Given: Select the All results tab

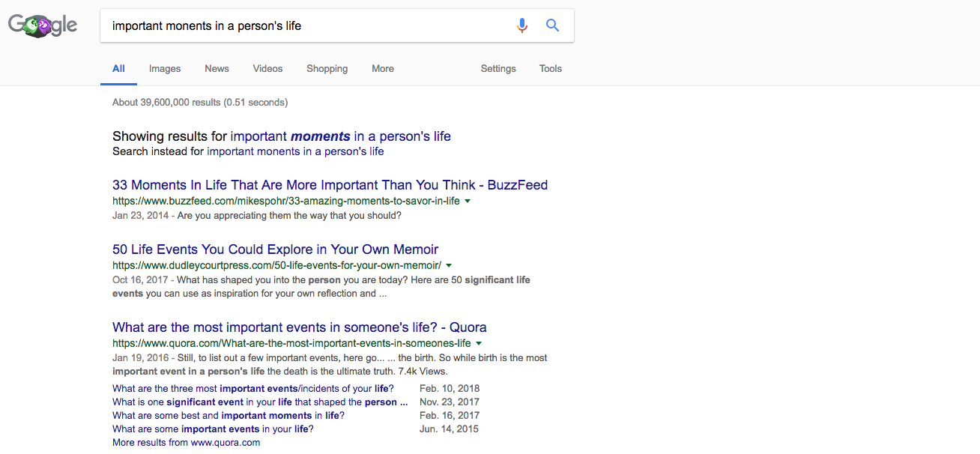Looking at the screenshot, I should [118, 68].
